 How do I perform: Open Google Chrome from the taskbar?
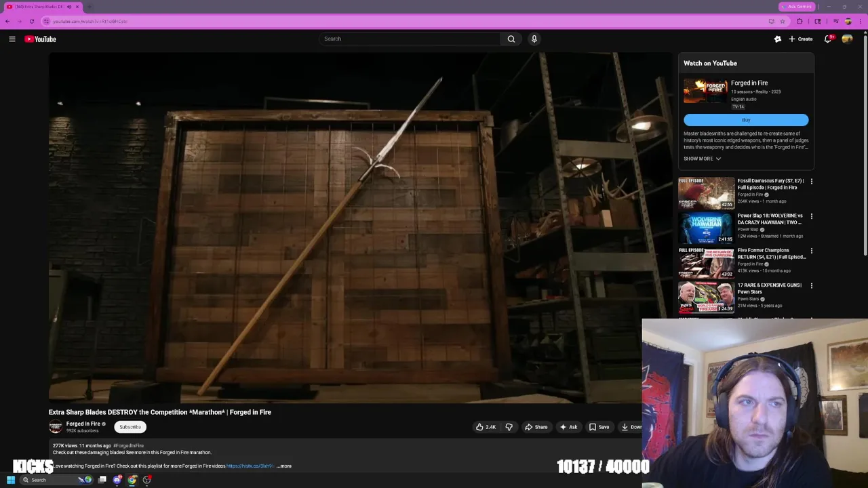[132, 480]
